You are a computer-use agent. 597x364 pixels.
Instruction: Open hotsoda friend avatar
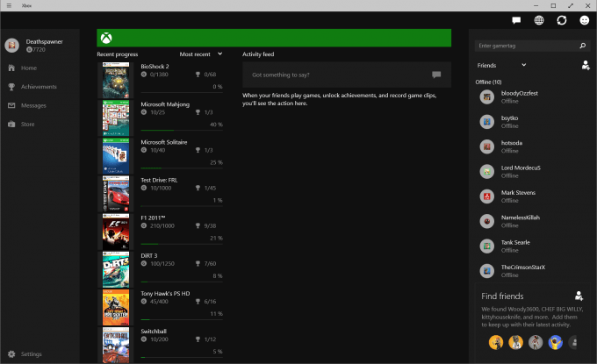click(x=486, y=146)
